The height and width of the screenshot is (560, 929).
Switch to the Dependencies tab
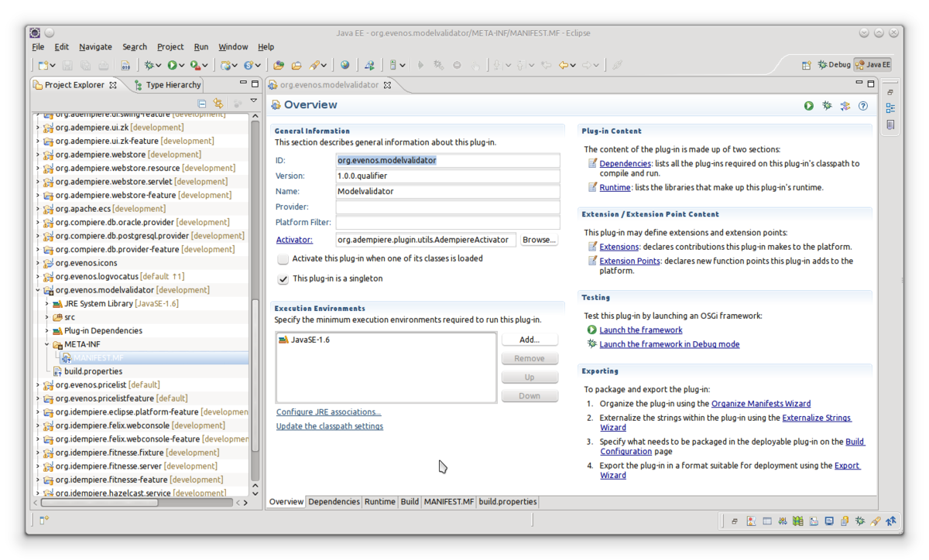(x=334, y=502)
